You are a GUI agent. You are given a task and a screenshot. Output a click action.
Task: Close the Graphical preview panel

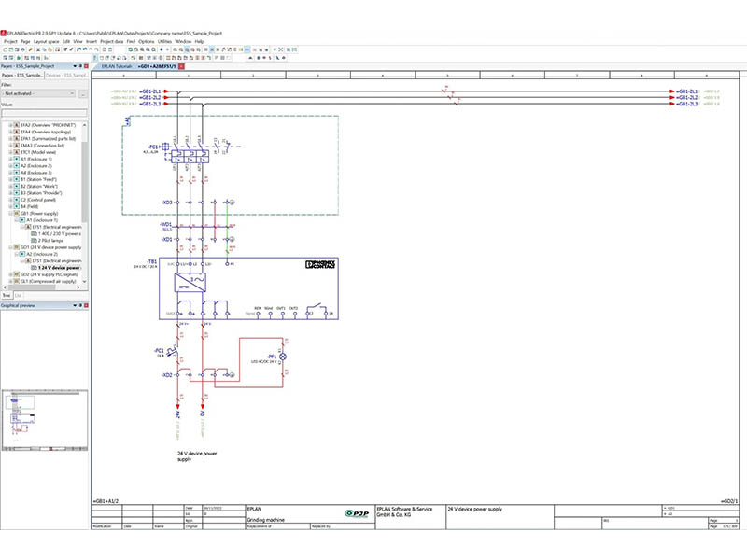tap(86, 305)
